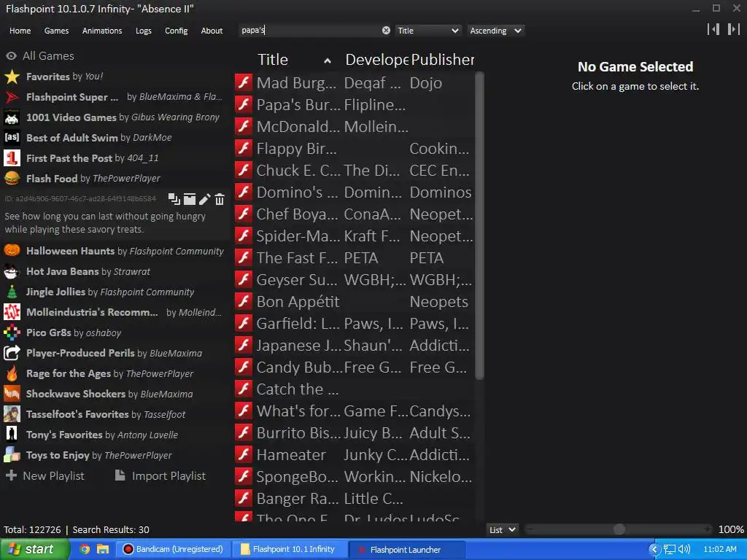Click the share arrow icon of Player-Produced Perils

(x=12, y=353)
